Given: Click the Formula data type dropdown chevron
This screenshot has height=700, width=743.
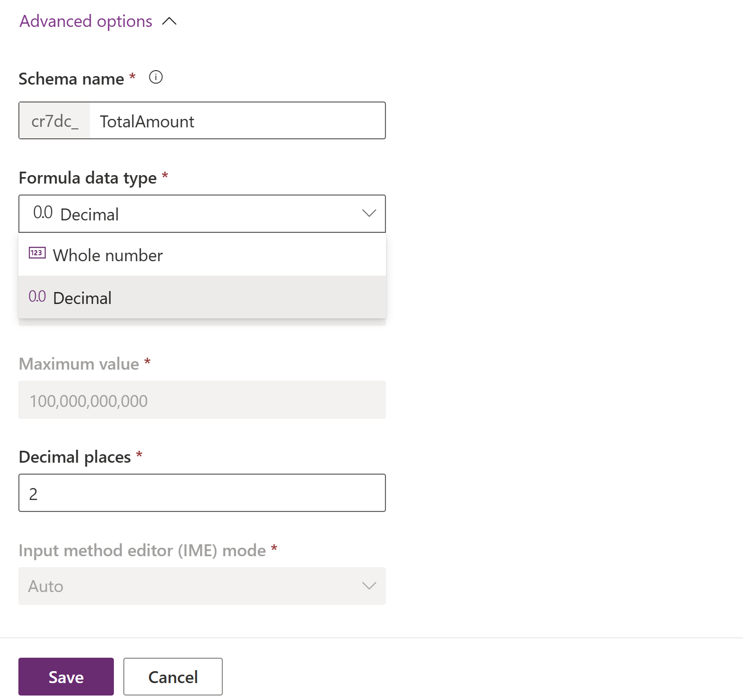Looking at the screenshot, I should pos(369,213).
